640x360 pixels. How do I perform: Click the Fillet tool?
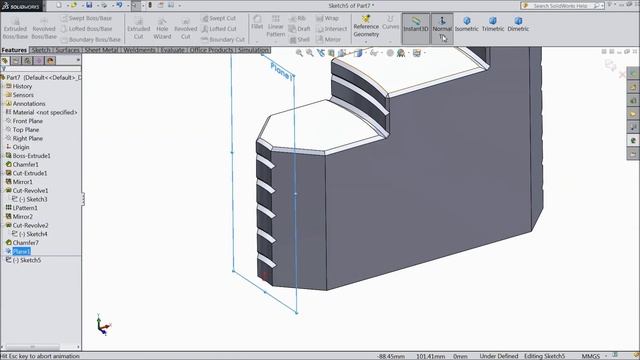pyautogui.click(x=257, y=22)
